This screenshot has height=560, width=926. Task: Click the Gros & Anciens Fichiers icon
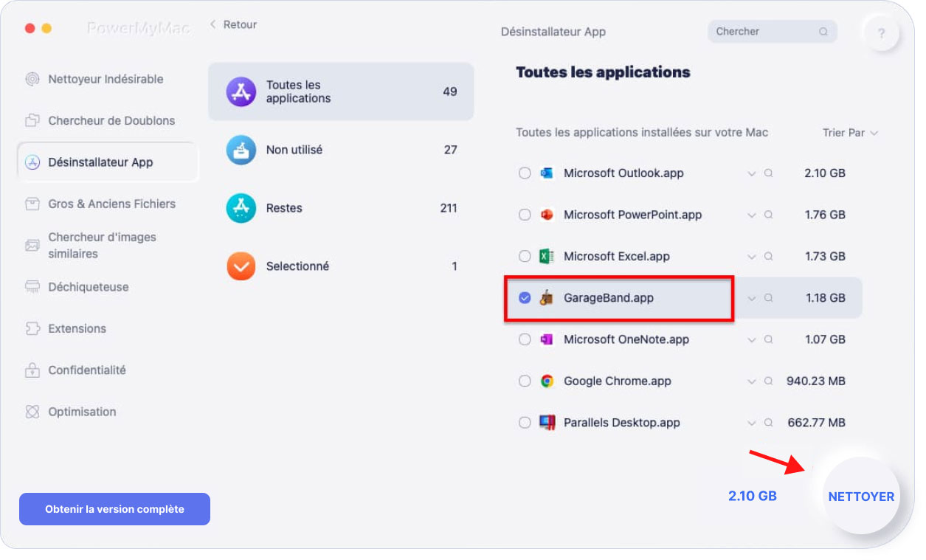[x=32, y=204]
